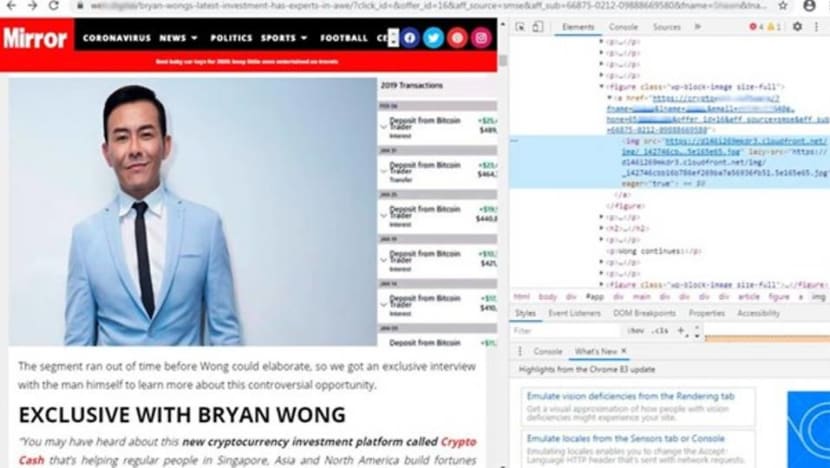
Task: Expand the last collapsed figure node in the DOM tree
Action: pyautogui.click(x=602, y=285)
